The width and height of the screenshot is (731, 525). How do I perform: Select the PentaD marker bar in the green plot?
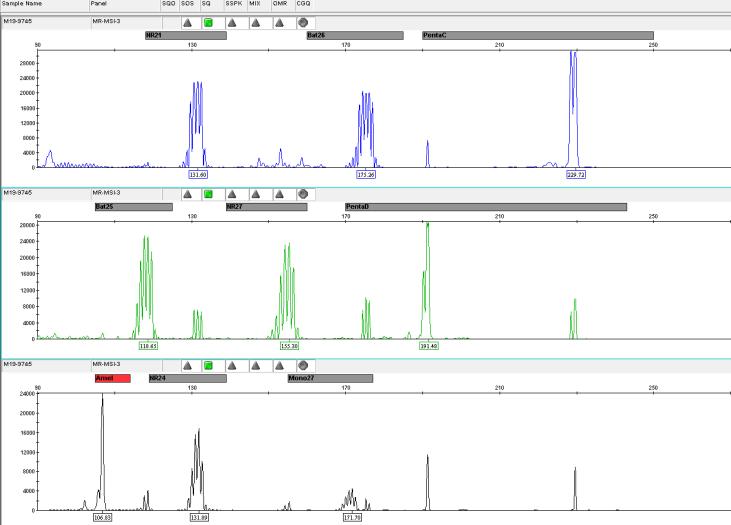pos(485,207)
